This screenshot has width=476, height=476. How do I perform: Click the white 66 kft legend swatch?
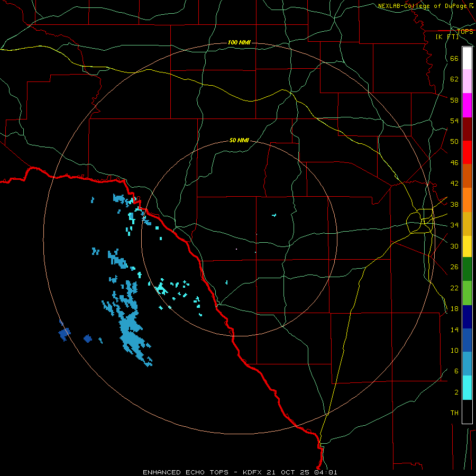click(x=467, y=58)
